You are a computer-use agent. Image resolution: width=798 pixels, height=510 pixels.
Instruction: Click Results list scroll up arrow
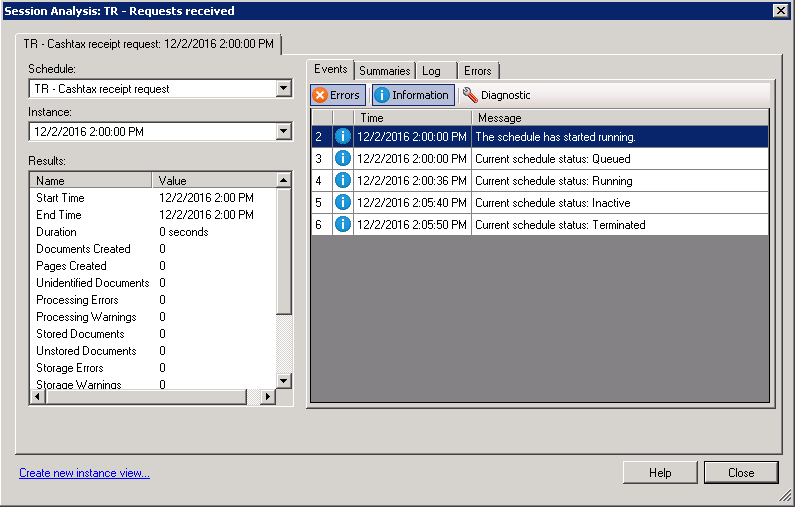284,180
